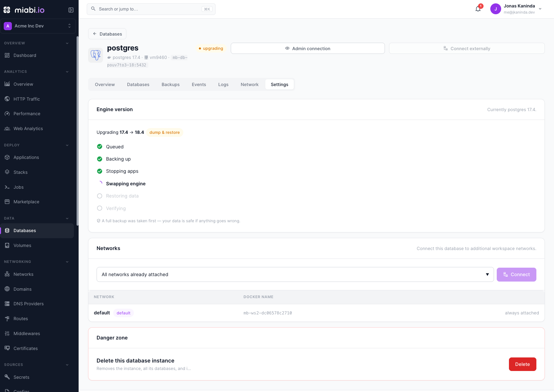Image resolution: width=554 pixels, height=392 pixels.
Task: Navigate to Applications
Action: [x=37, y=157]
